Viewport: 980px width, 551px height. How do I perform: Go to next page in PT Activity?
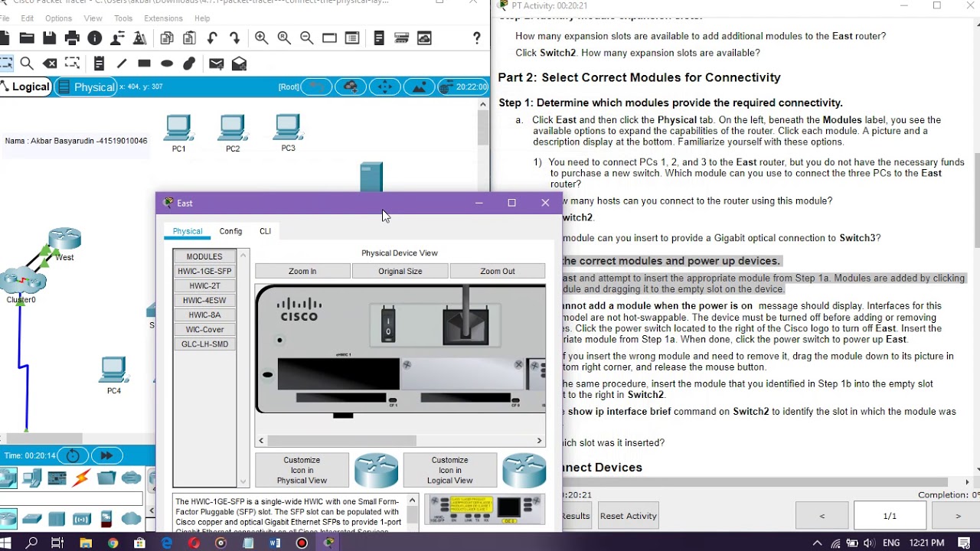(x=957, y=516)
